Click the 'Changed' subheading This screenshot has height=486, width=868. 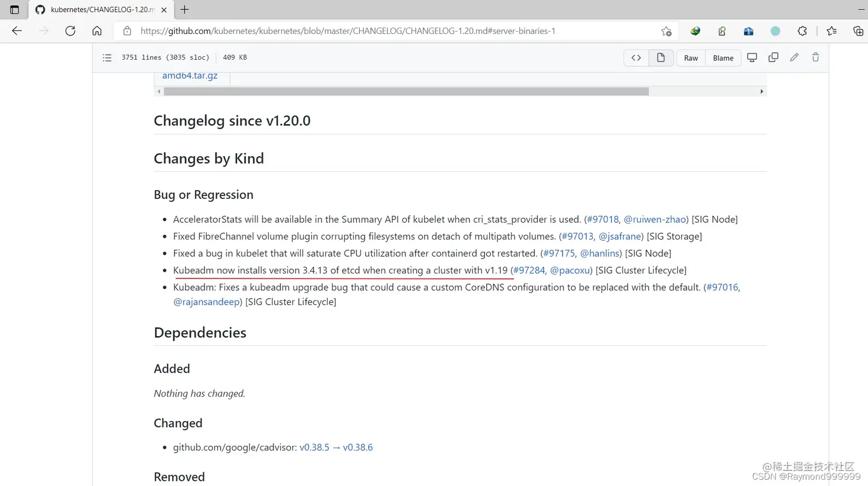tap(178, 423)
